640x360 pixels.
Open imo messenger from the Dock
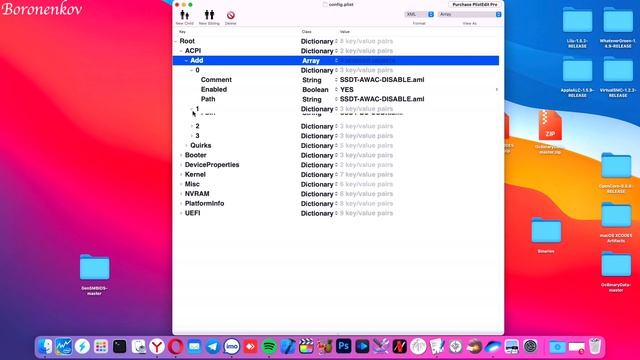(x=231, y=347)
